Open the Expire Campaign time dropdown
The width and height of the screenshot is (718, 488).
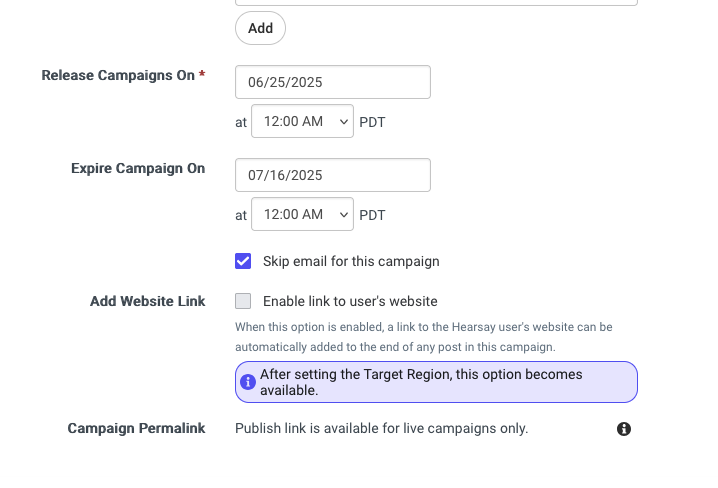[302, 214]
